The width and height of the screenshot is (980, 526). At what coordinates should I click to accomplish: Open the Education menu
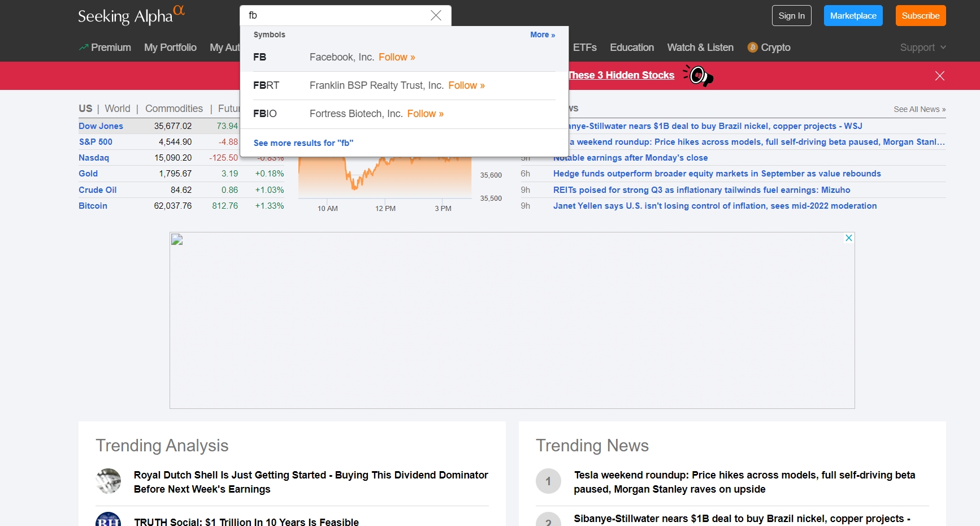click(x=632, y=48)
